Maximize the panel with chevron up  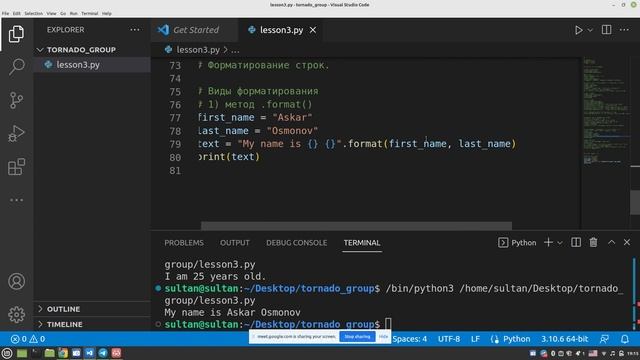(611, 242)
